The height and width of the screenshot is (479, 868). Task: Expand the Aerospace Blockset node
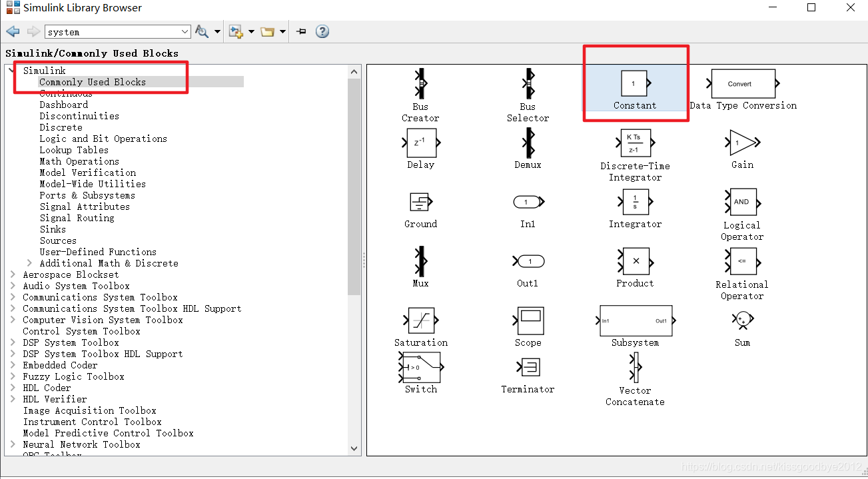point(13,274)
